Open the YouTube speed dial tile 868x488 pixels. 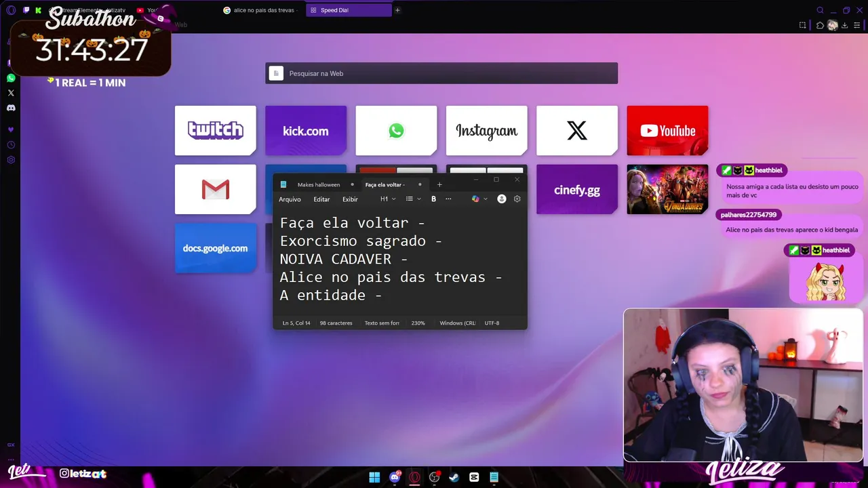click(x=667, y=130)
